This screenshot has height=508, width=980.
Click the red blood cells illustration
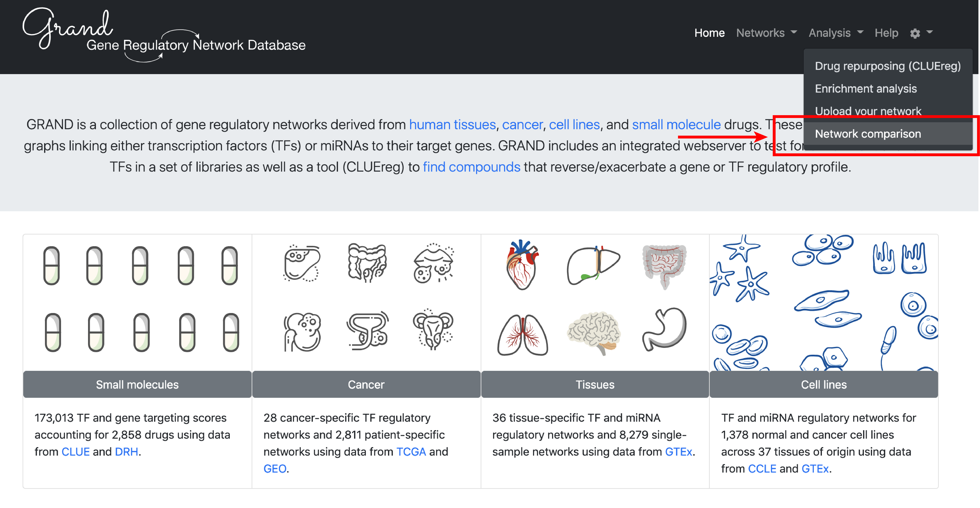point(740,348)
